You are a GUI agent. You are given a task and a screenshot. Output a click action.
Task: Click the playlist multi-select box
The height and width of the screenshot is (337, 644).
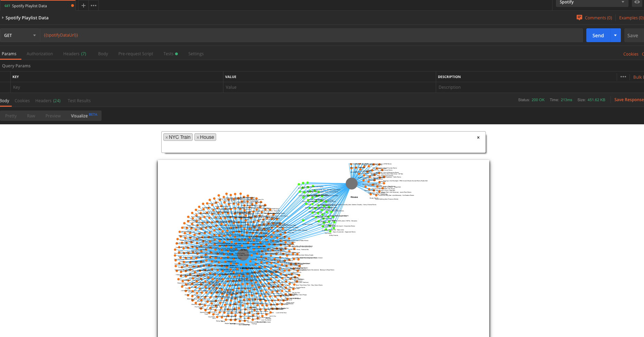pos(323,142)
